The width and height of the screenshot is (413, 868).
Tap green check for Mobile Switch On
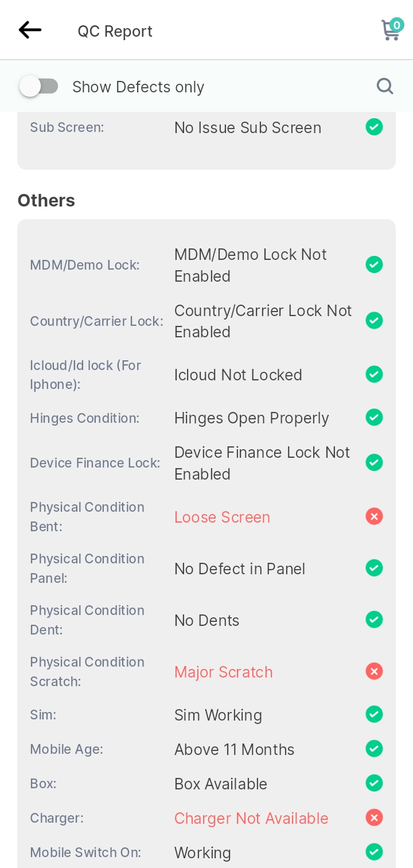[x=374, y=852]
